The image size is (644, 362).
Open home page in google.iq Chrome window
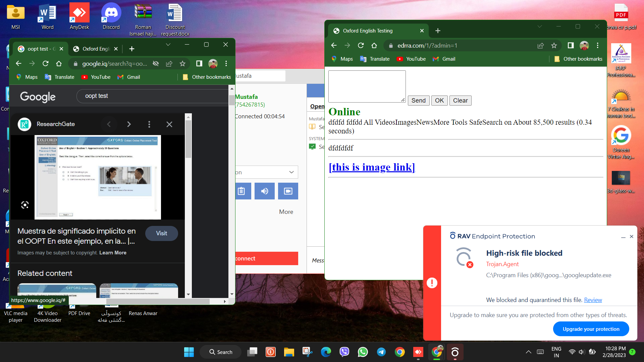[59, 64]
